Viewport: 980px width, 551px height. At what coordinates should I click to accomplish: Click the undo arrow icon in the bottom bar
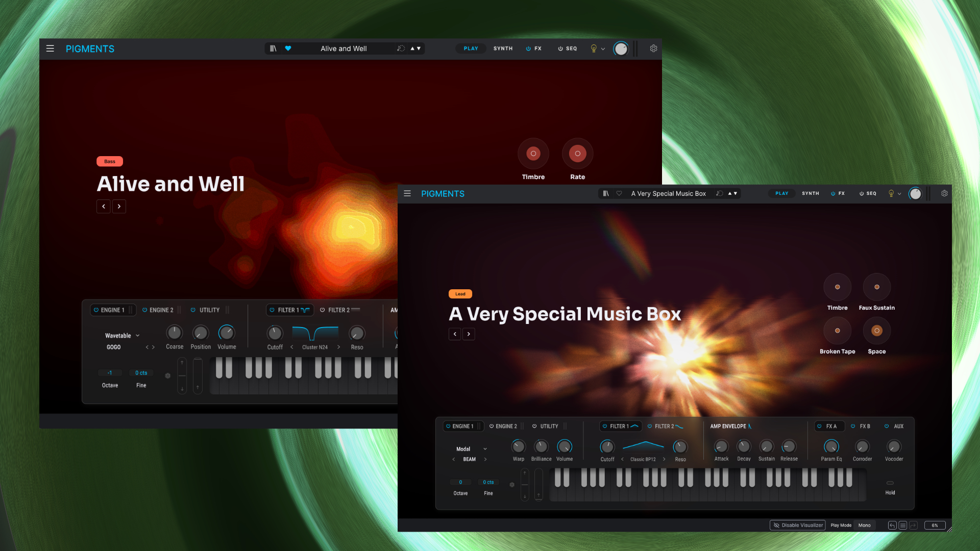tap(892, 525)
